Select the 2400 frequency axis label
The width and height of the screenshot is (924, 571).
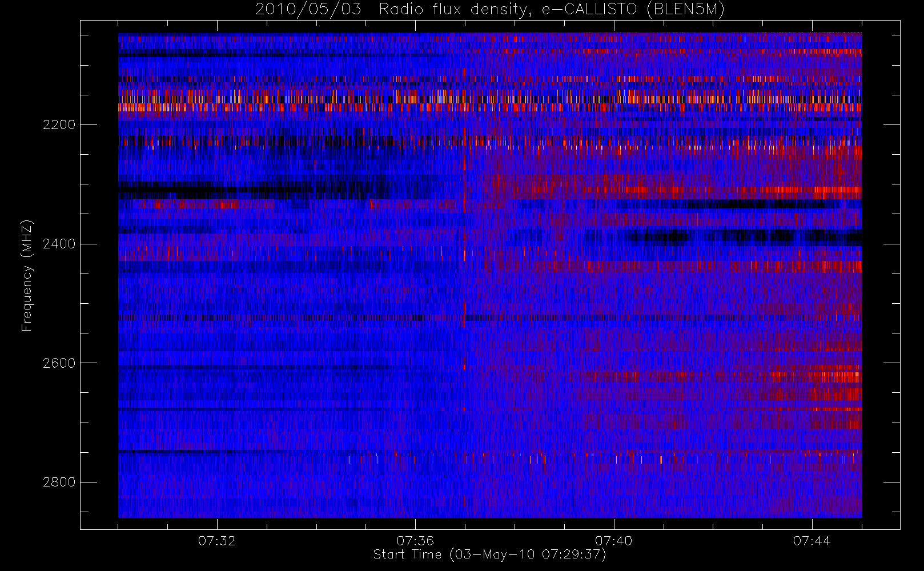(x=59, y=244)
